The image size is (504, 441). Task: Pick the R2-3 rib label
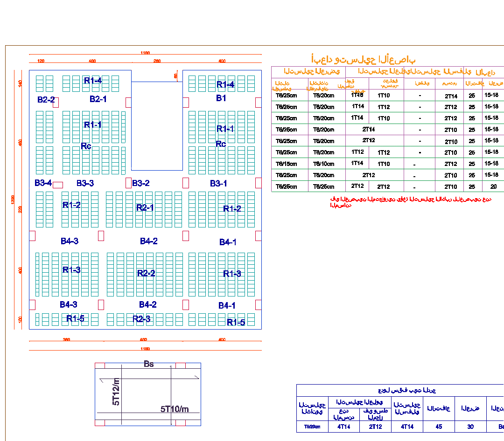tap(141, 319)
